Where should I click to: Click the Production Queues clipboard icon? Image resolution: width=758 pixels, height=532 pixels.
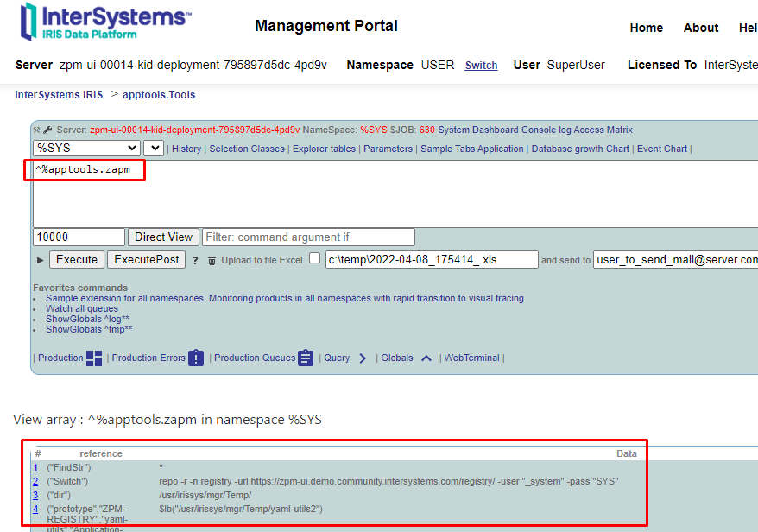pos(306,358)
